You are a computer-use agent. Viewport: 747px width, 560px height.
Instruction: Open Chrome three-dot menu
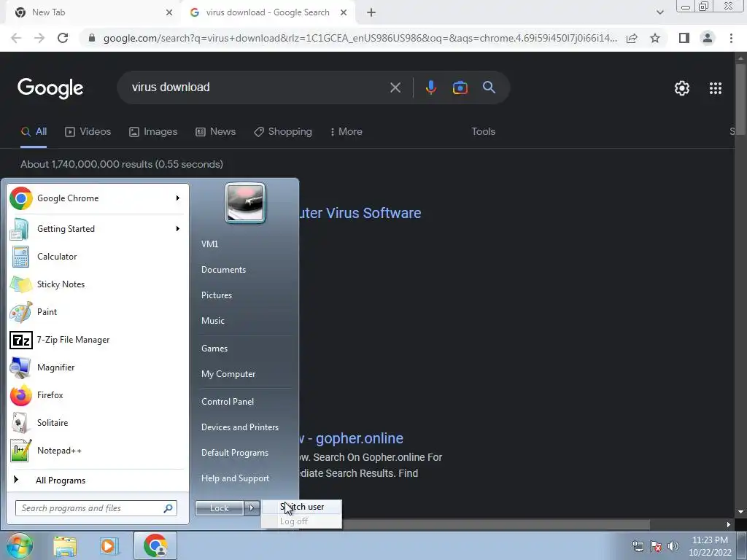point(731,38)
